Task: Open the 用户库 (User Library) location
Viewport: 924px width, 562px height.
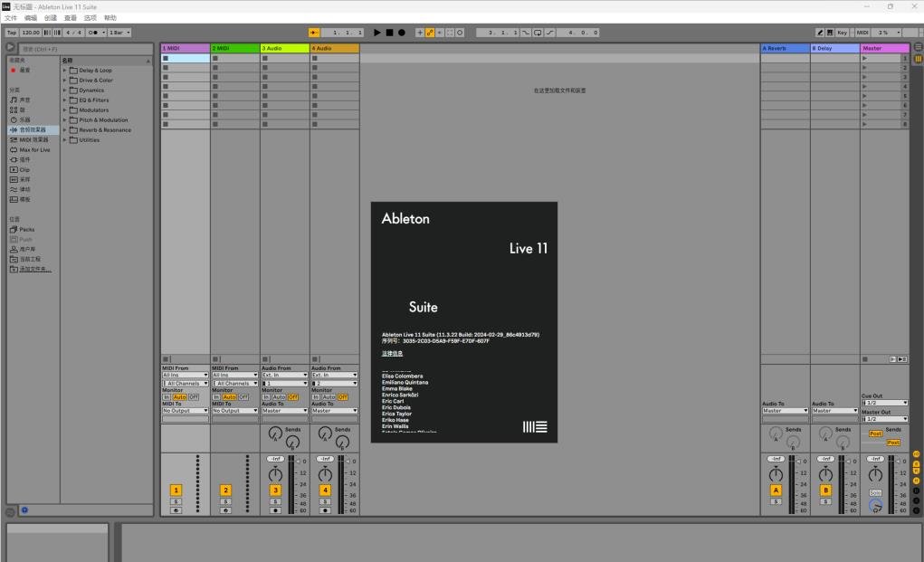Action: 23,249
